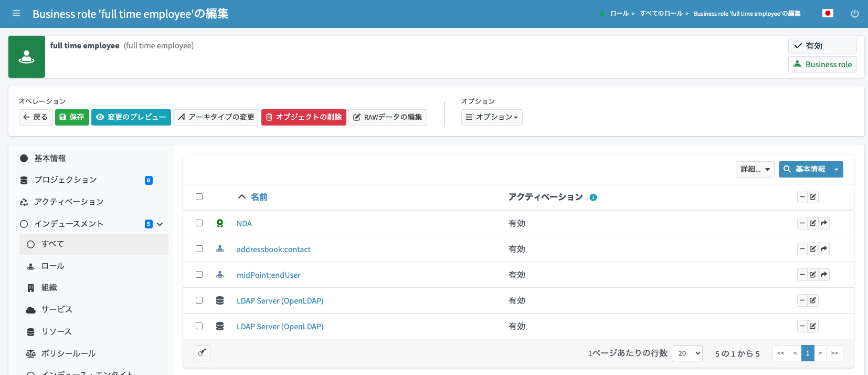Click the addressbook:contact role icon

(x=220, y=249)
